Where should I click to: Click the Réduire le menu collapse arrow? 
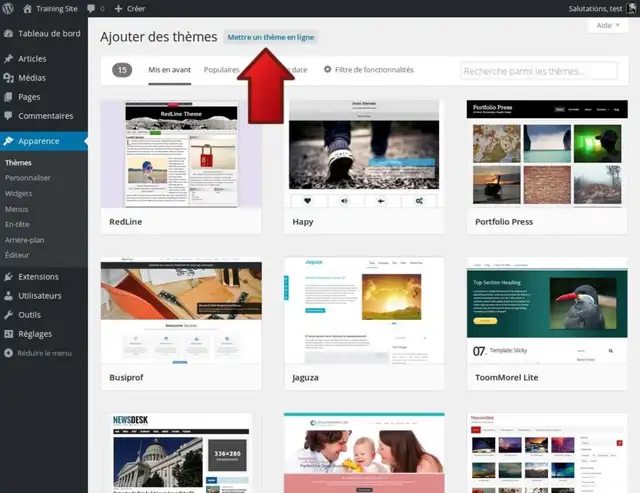pos(9,353)
